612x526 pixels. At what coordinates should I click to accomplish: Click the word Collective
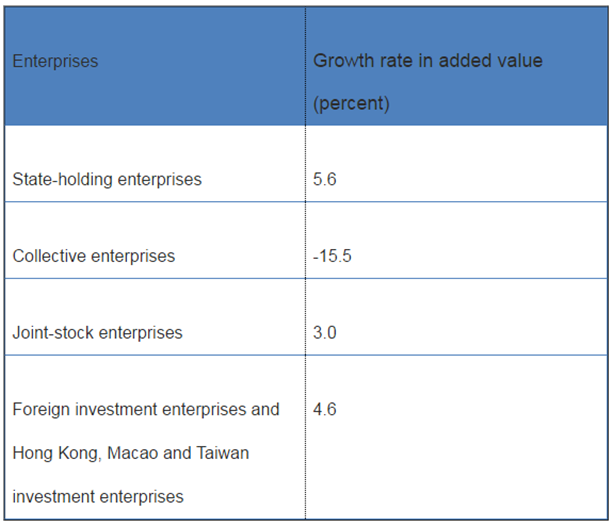click(x=50, y=256)
